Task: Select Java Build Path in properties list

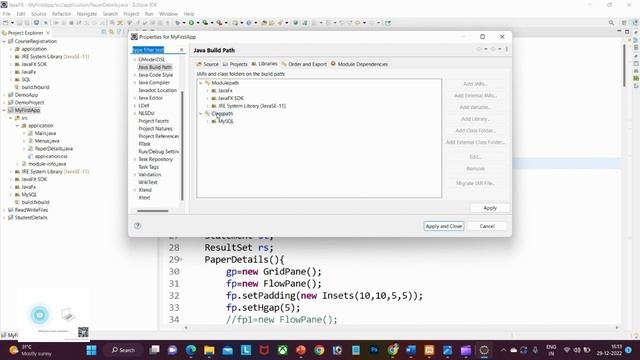Action: [155, 67]
